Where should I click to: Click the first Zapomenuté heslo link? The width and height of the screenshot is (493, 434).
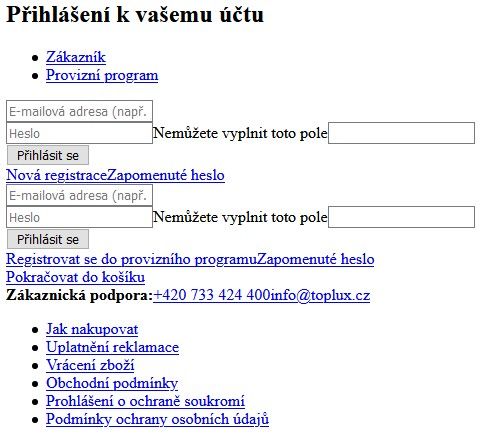pos(165,175)
